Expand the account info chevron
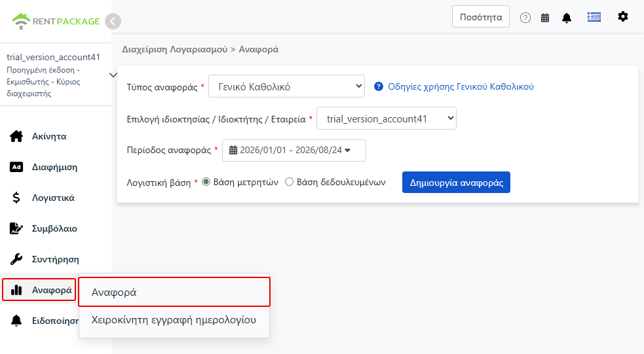 coord(113,75)
